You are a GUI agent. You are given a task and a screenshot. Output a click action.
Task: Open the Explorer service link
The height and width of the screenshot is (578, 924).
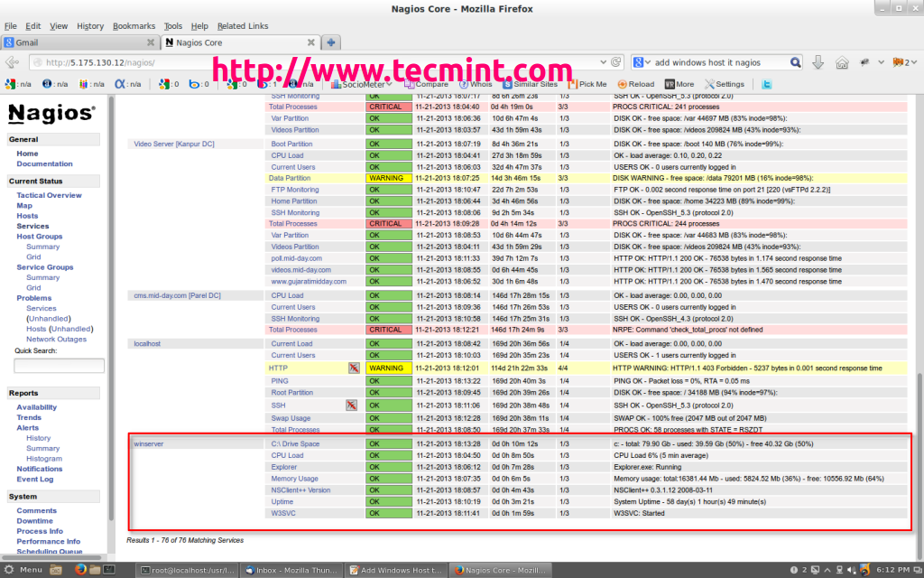[284, 467]
